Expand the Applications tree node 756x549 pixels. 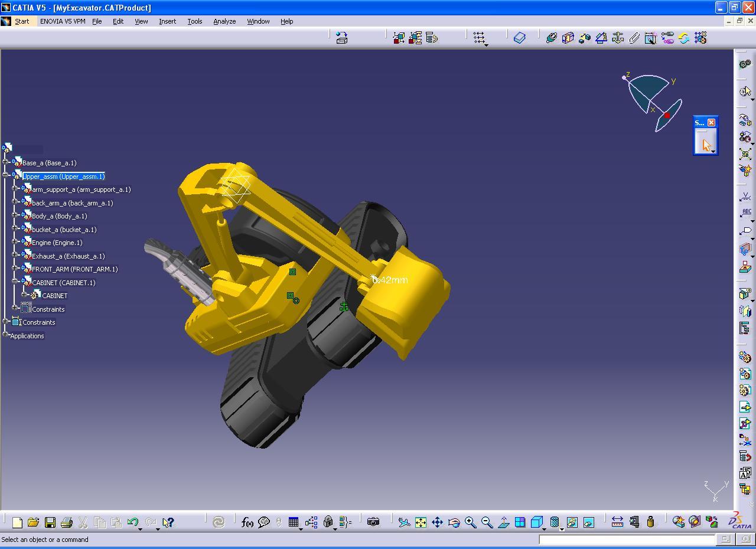(x=5, y=335)
